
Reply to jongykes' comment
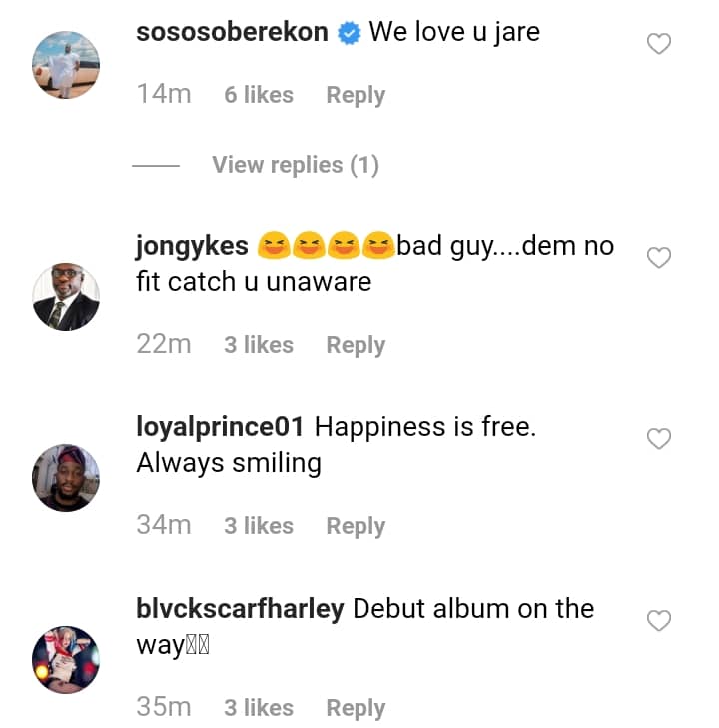(356, 345)
